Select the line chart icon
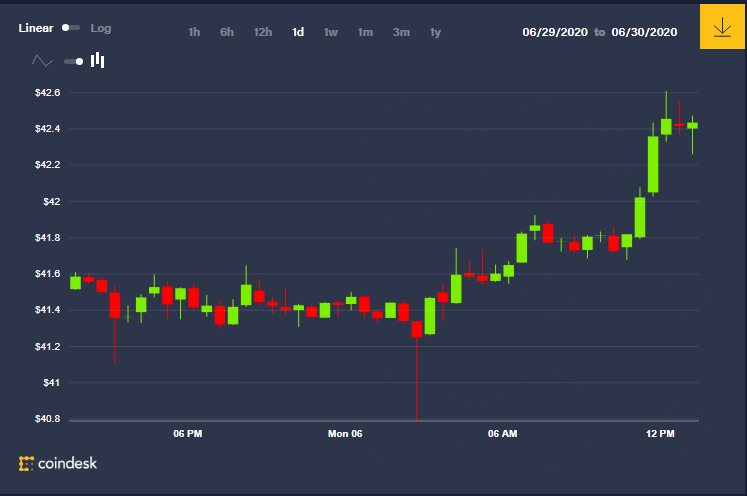747x496 pixels. click(42, 61)
